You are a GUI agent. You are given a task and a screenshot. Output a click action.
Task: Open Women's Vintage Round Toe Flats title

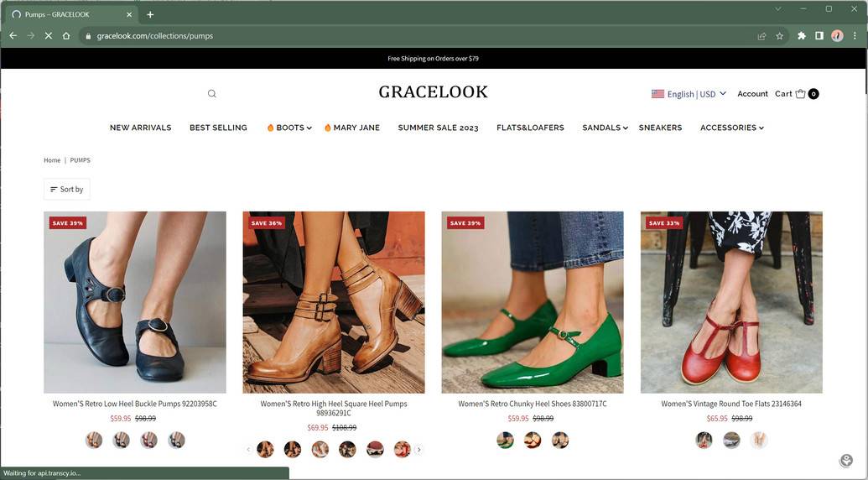pos(731,404)
